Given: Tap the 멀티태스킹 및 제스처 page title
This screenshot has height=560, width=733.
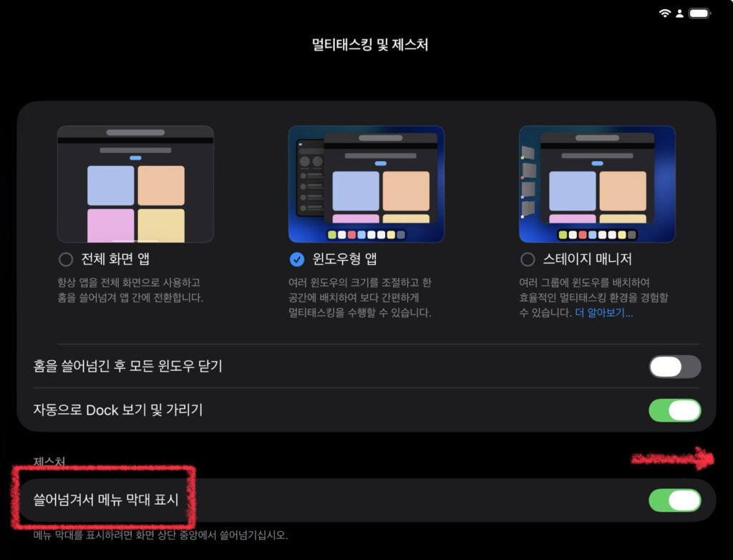Looking at the screenshot, I should click(370, 44).
